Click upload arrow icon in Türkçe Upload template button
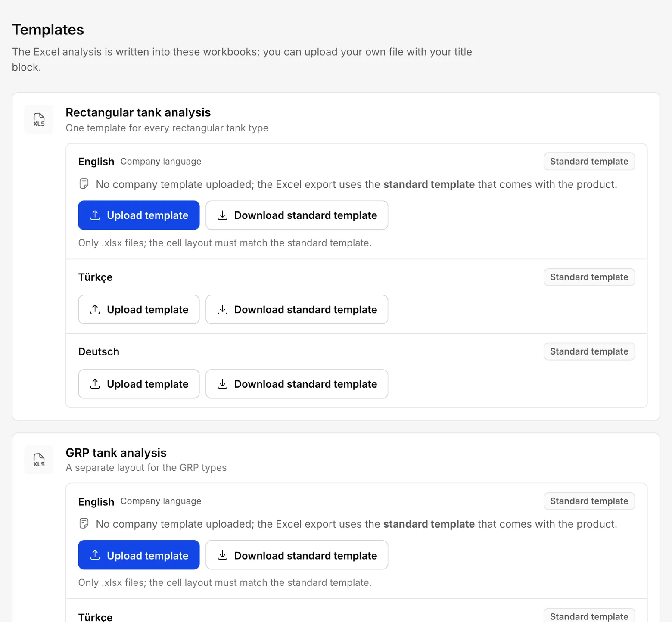The image size is (672, 622). (x=95, y=309)
